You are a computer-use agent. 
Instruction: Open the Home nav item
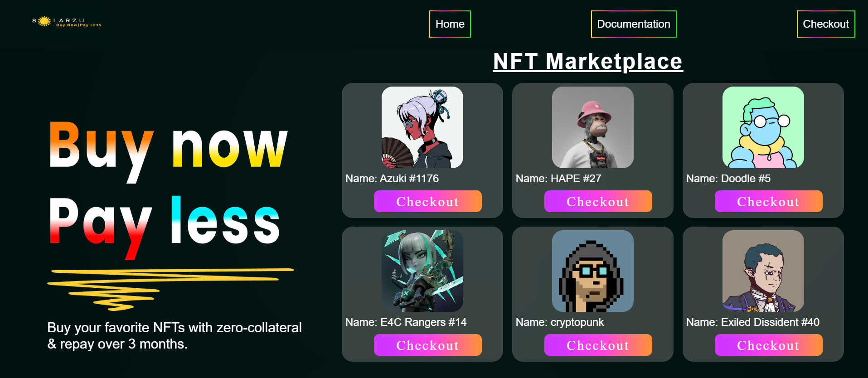point(450,24)
